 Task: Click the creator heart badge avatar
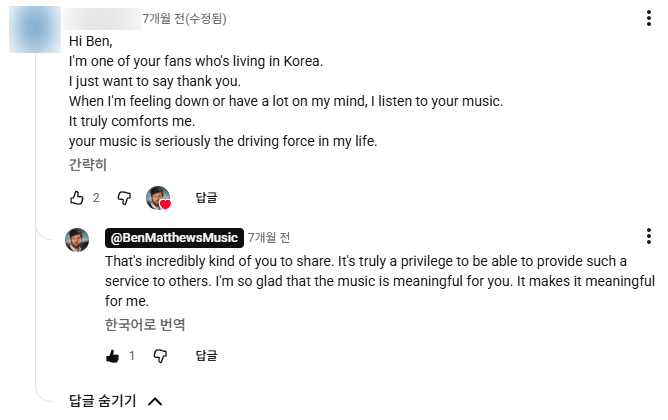tap(158, 198)
